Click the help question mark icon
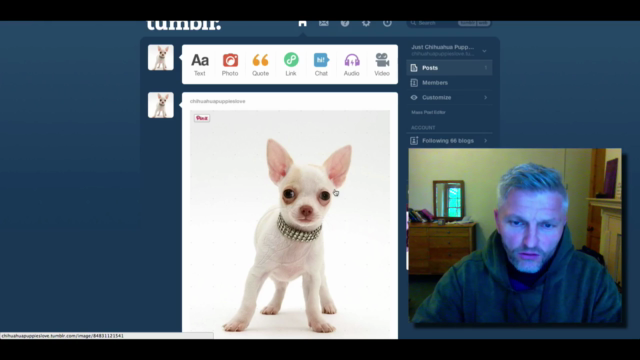The width and height of the screenshot is (640, 360). [345, 23]
